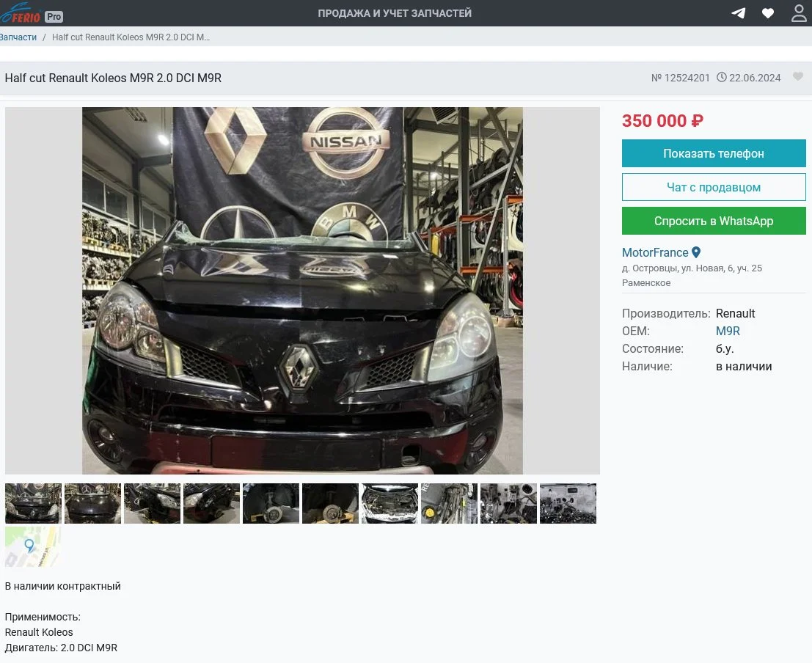Open the Ferio Pro logo homepage
This screenshot has height=663, width=812.
[31, 13]
